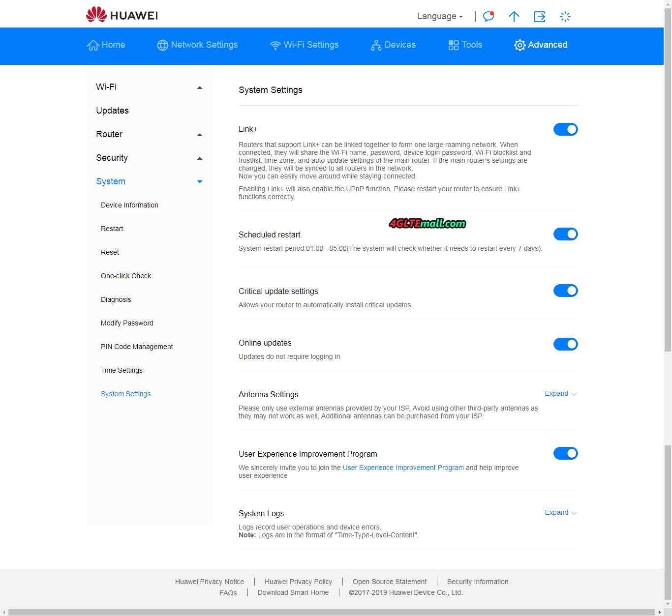Switch to the Wi-Fi Settings tab
This screenshot has width=672, height=616.
pos(305,45)
